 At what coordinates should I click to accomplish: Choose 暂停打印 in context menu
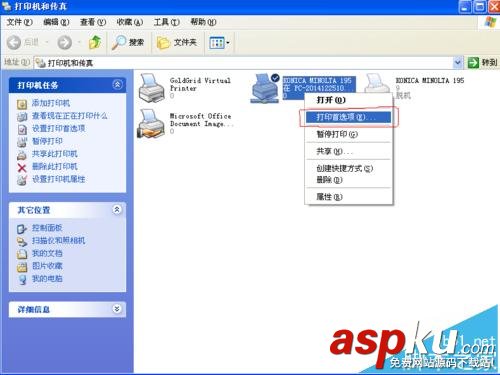[x=348, y=134]
